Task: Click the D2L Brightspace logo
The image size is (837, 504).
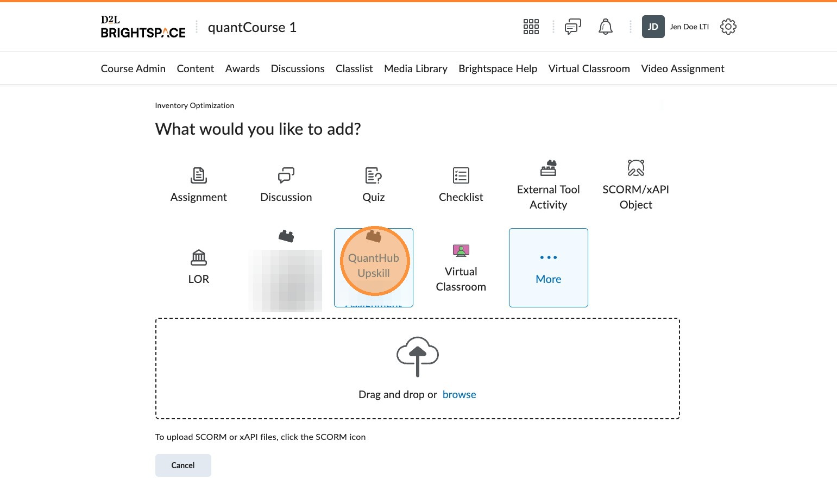Action: coord(143,27)
